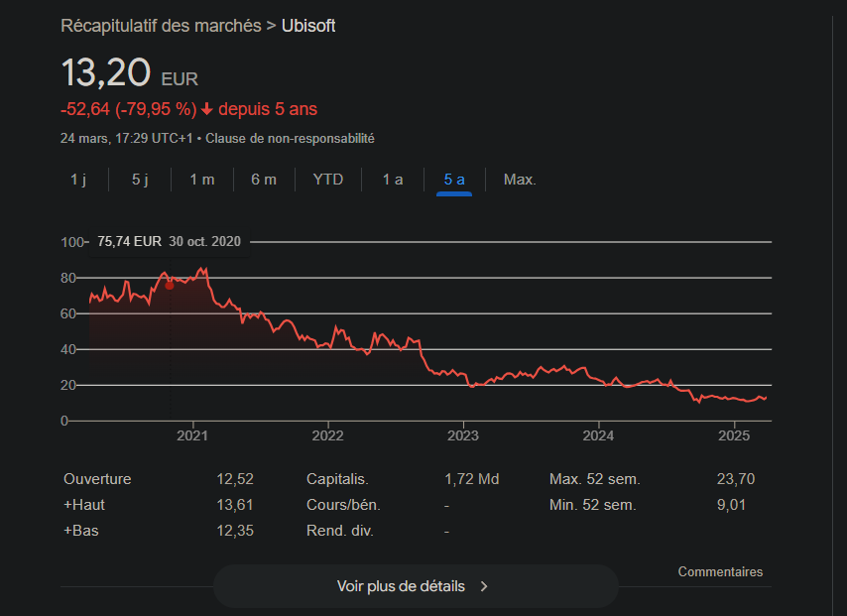Click the 24 mars, 17:29 UTC+1 timestamp
Viewport: 847px width, 616px height.
tap(126, 138)
